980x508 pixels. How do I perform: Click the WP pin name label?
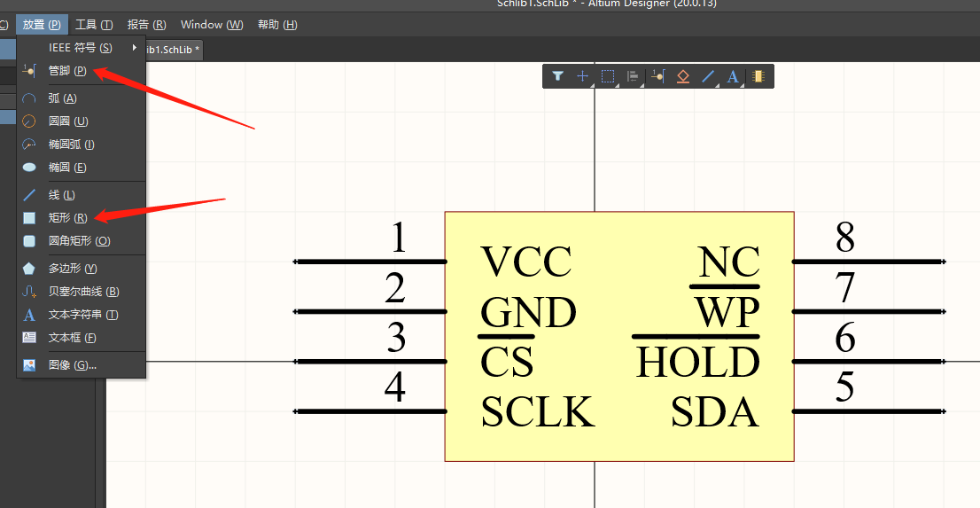pos(727,312)
